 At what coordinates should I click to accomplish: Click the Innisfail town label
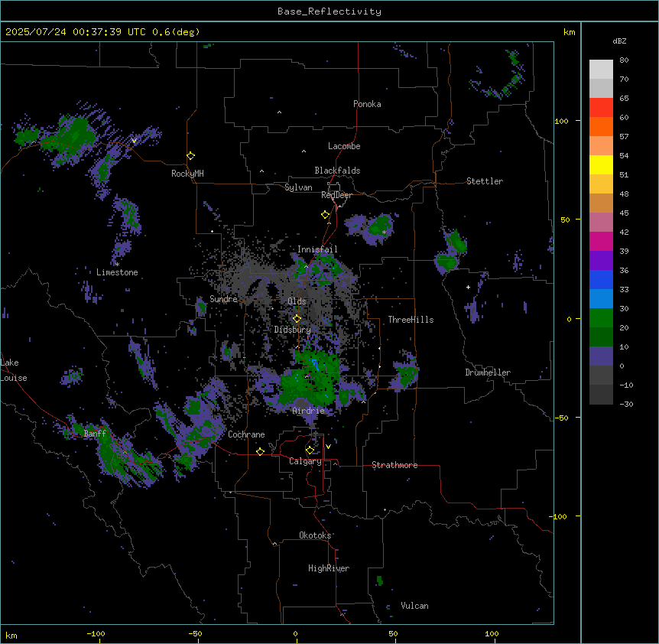[317, 249]
